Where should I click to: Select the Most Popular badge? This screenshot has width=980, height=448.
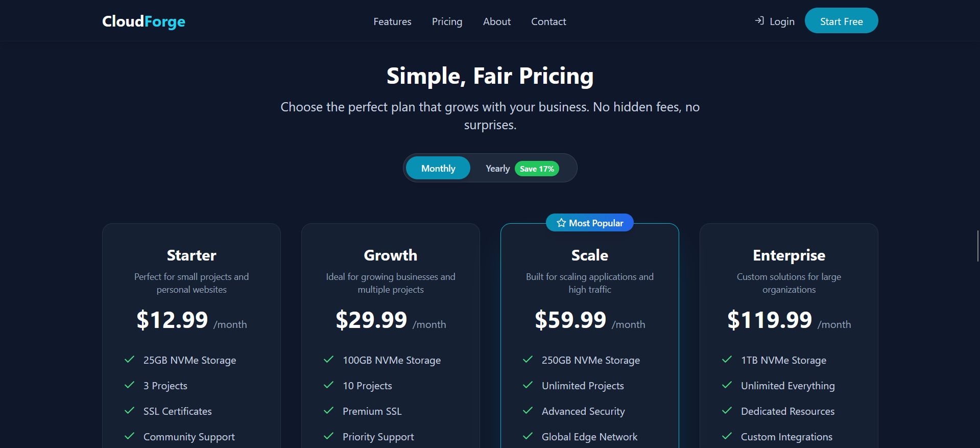tap(595, 223)
